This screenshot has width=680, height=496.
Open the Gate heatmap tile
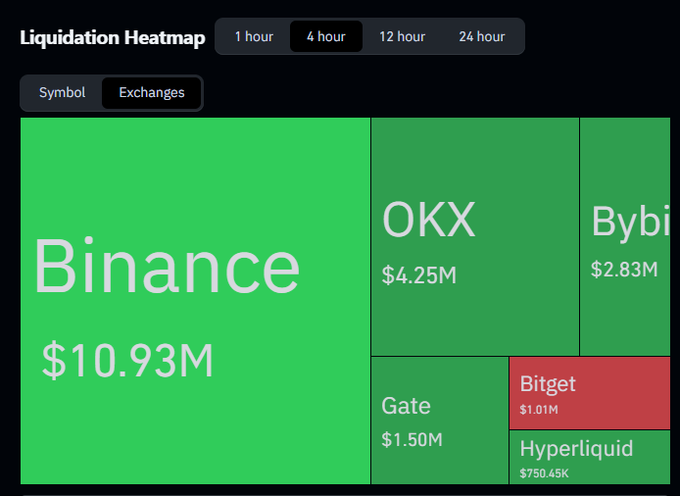[439, 420]
